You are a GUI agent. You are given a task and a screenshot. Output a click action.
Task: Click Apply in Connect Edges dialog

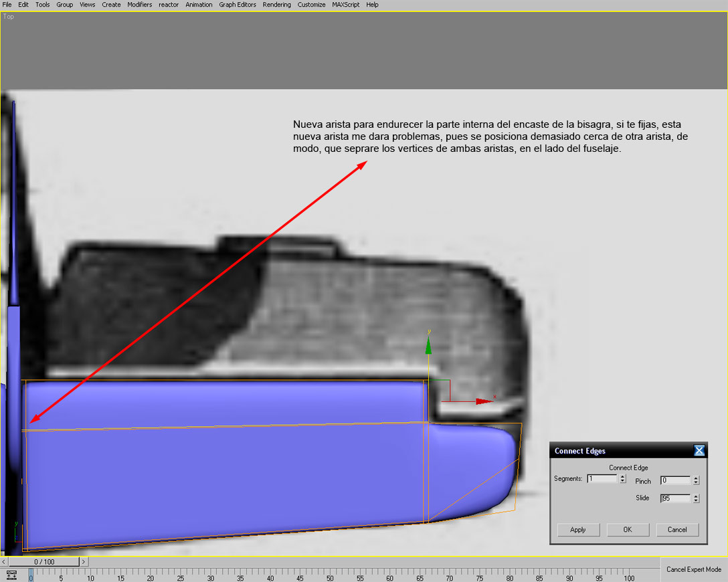pyautogui.click(x=577, y=530)
